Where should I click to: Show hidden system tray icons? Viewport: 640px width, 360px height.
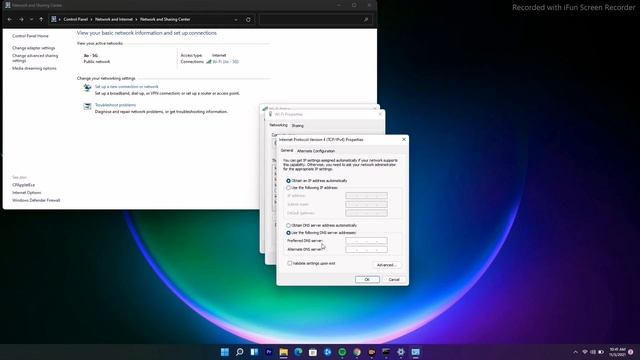pos(576,352)
